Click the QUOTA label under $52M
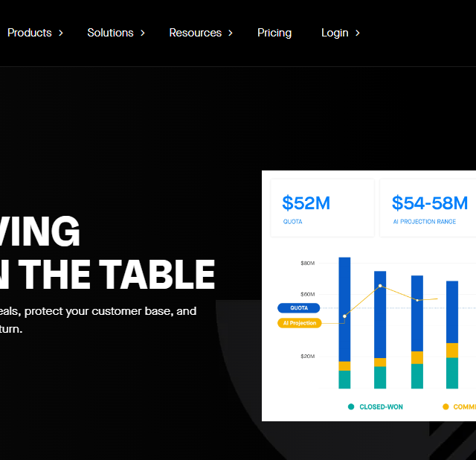 click(292, 222)
